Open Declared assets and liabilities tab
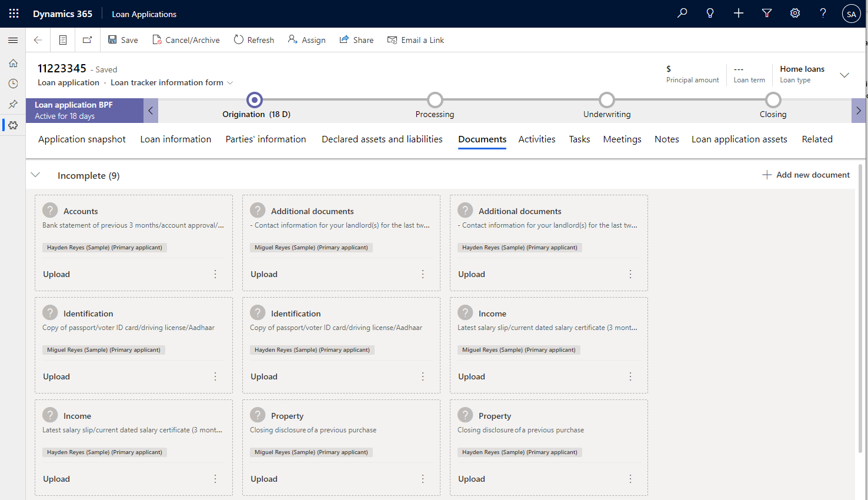This screenshot has height=500, width=868. (382, 139)
